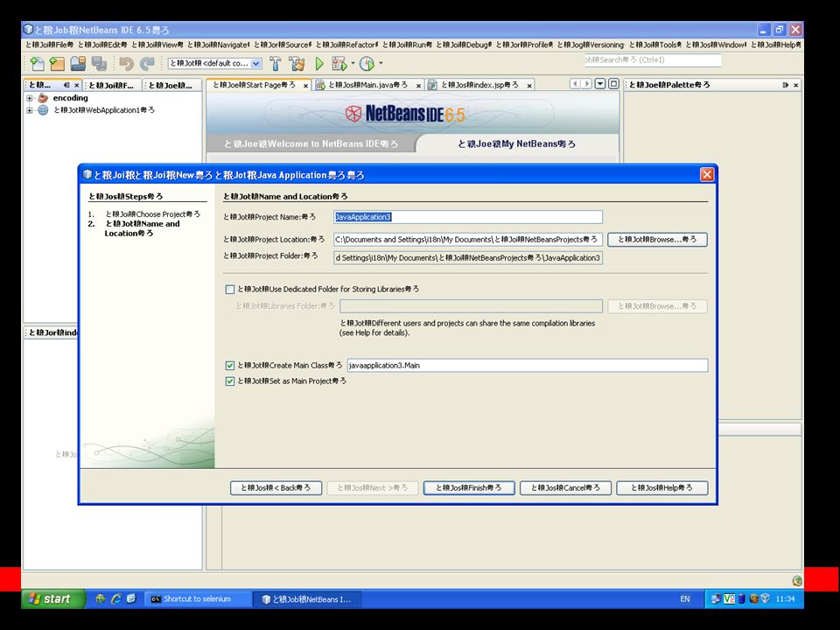Click the NetBeans taskbar button
This screenshot has height=630, width=840.
coord(307,598)
